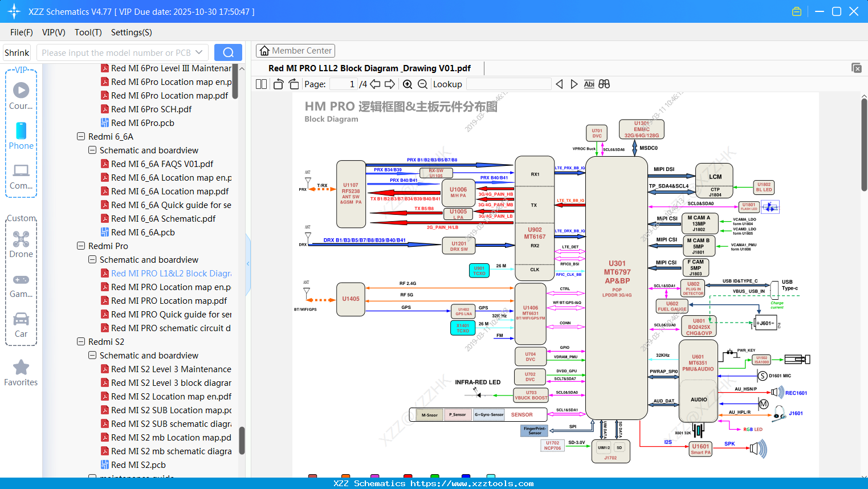Collapse the left panel with splitter arrow
Screen dimensions: 868x489
click(248, 263)
